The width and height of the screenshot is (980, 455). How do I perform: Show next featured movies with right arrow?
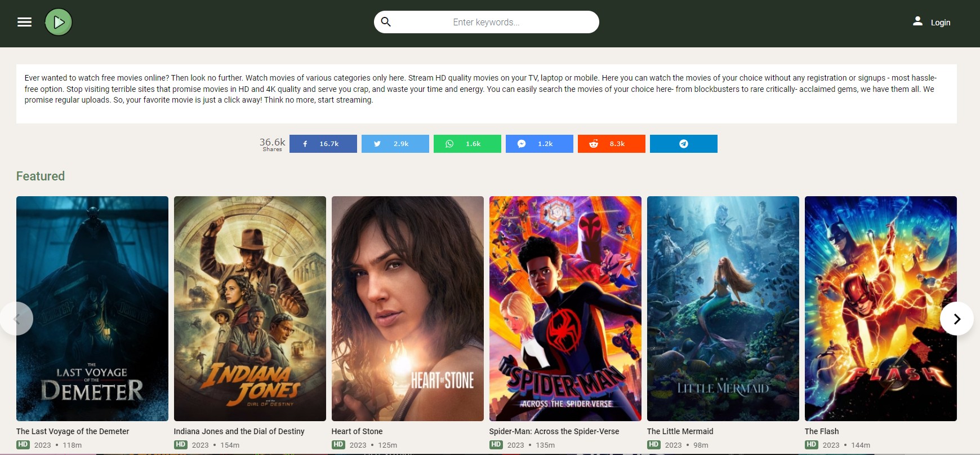click(x=957, y=319)
